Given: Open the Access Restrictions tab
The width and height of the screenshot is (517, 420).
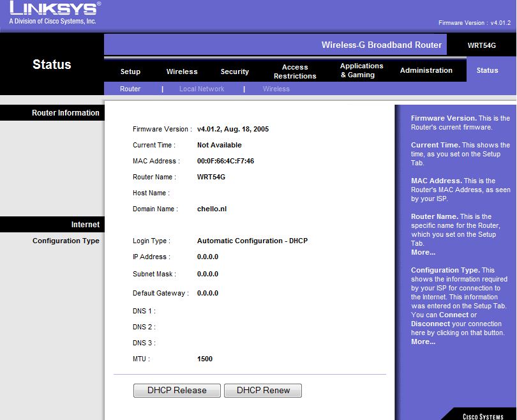Looking at the screenshot, I should [x=295, y=71].
